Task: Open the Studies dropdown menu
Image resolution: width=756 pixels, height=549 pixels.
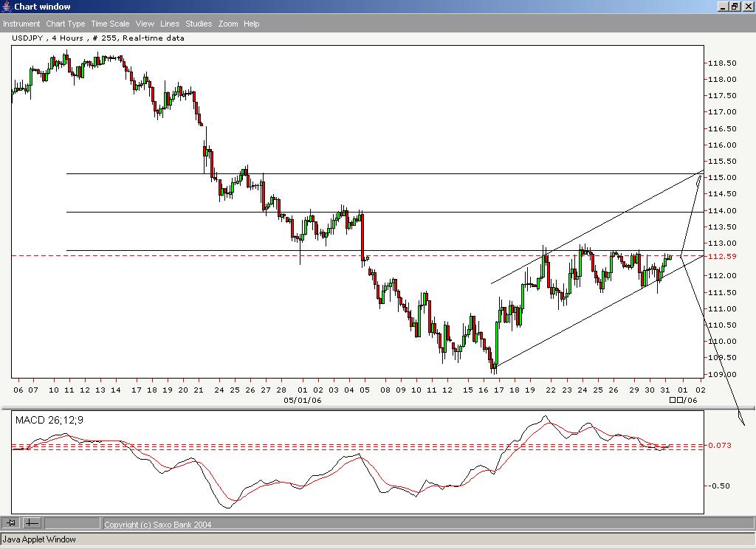Action: coord(198,23)
